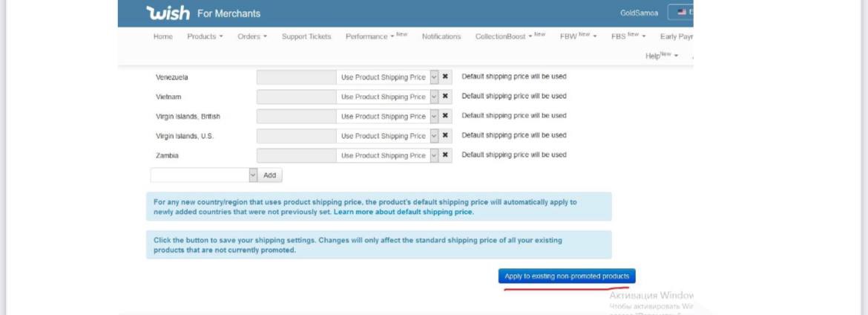Open the CollectionBoost menu
This screenshot has width=868, height=315.
[x=510, y=36]
